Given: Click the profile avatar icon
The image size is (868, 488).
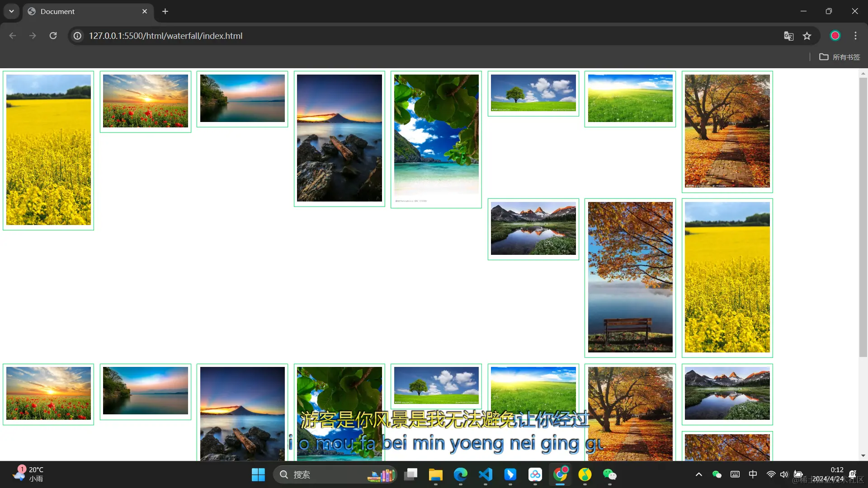Looking at the screenshot, I should (835, 36).
